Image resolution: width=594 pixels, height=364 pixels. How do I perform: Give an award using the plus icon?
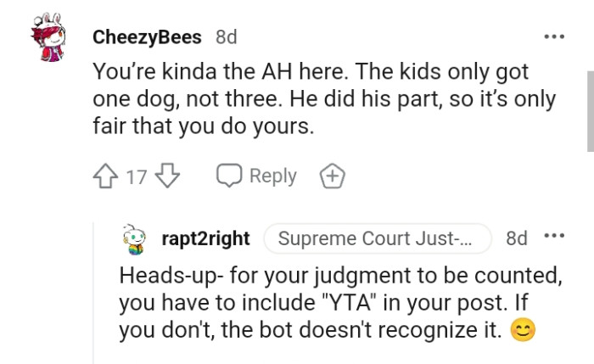pyautogui.click(x=332, y=176)
